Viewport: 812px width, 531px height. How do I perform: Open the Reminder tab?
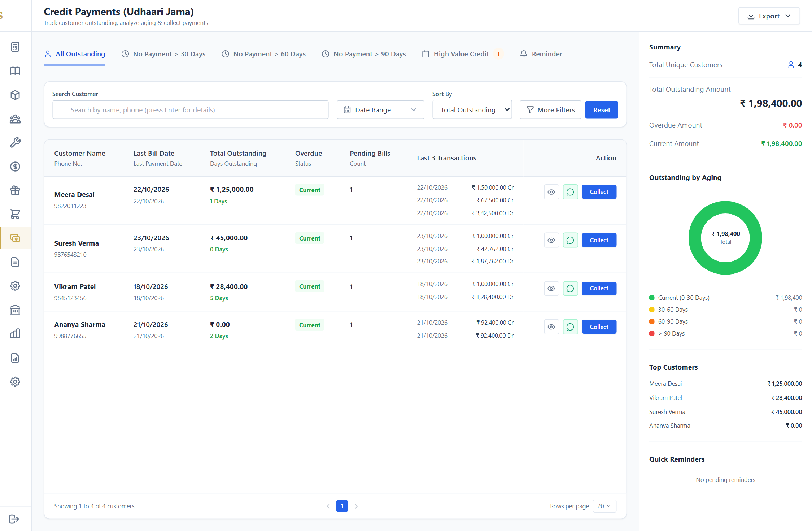(541, 54)
